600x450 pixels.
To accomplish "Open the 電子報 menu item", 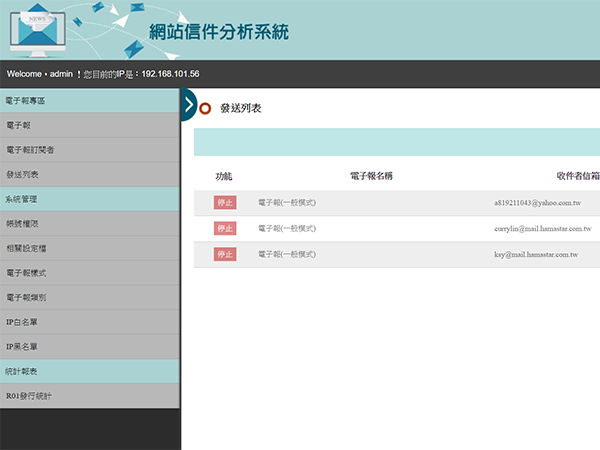I will click(x=90, y=125).
